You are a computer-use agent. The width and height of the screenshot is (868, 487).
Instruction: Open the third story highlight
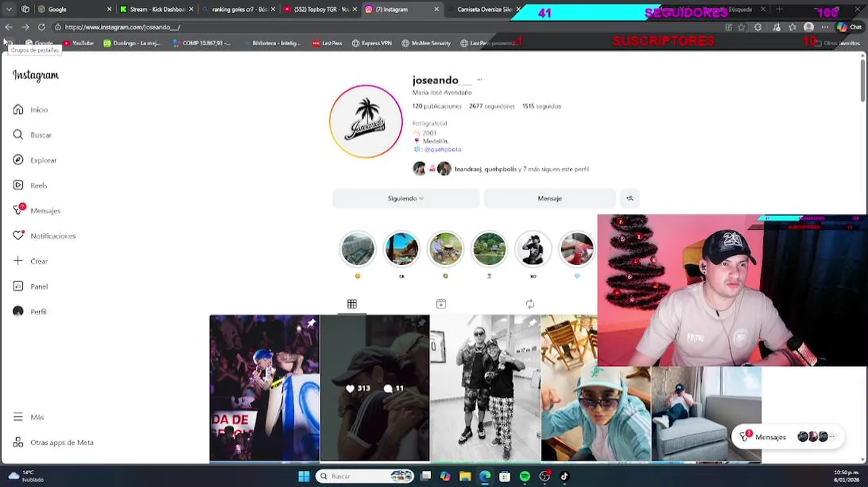445,249
